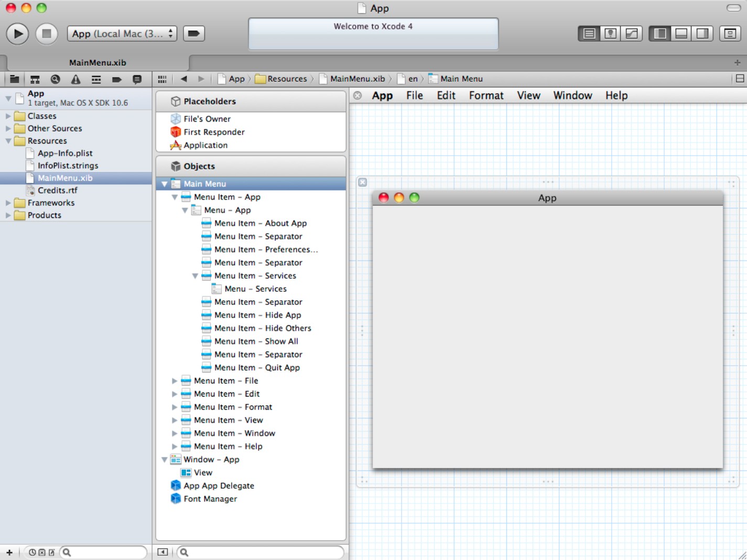
Task: Open Help menu in canvas menu bar
Action: point(616,95)
